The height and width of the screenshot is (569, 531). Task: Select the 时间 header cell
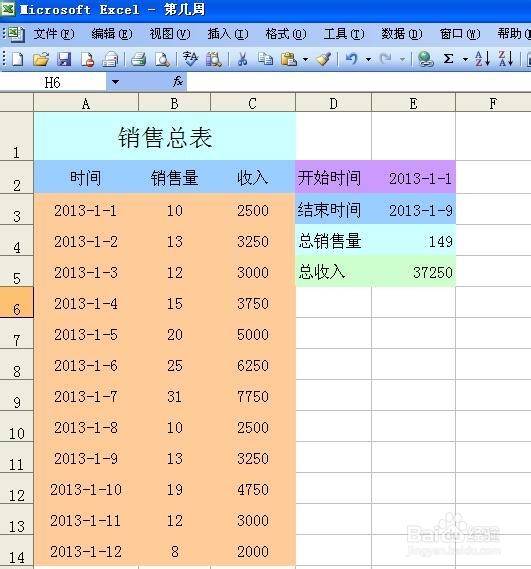[86, 177]
